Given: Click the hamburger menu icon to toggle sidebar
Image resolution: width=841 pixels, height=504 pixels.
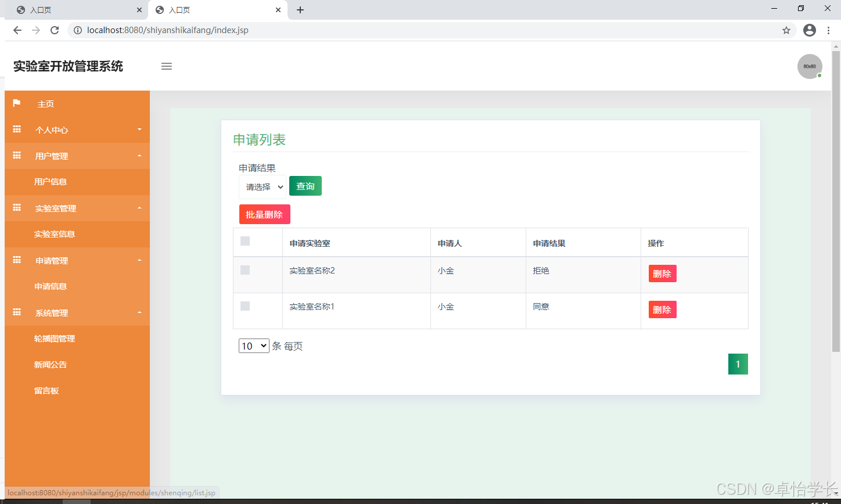Looking at the screenshot, I should 167,66.
